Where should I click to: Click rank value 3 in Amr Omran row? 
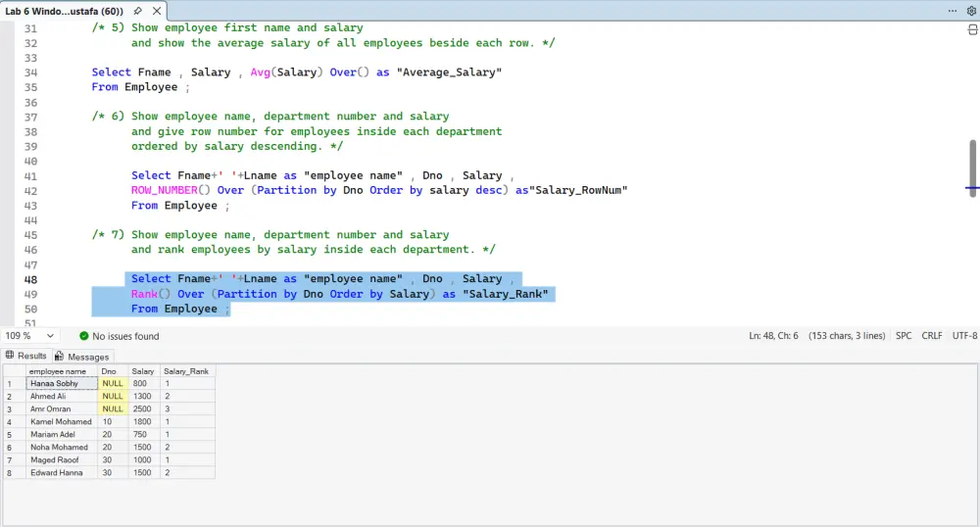click(x=187, y=409)
